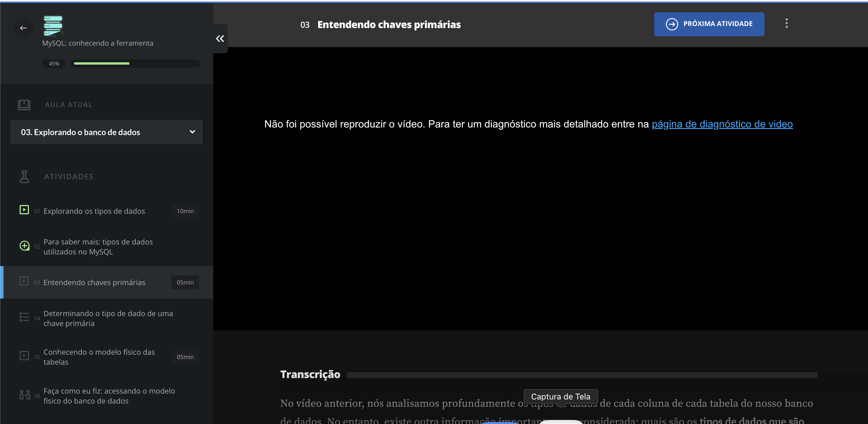Screen dimensions: 868x424
Task: Click video icon for Explorando os tipos de dados
Action: (24, 210)
